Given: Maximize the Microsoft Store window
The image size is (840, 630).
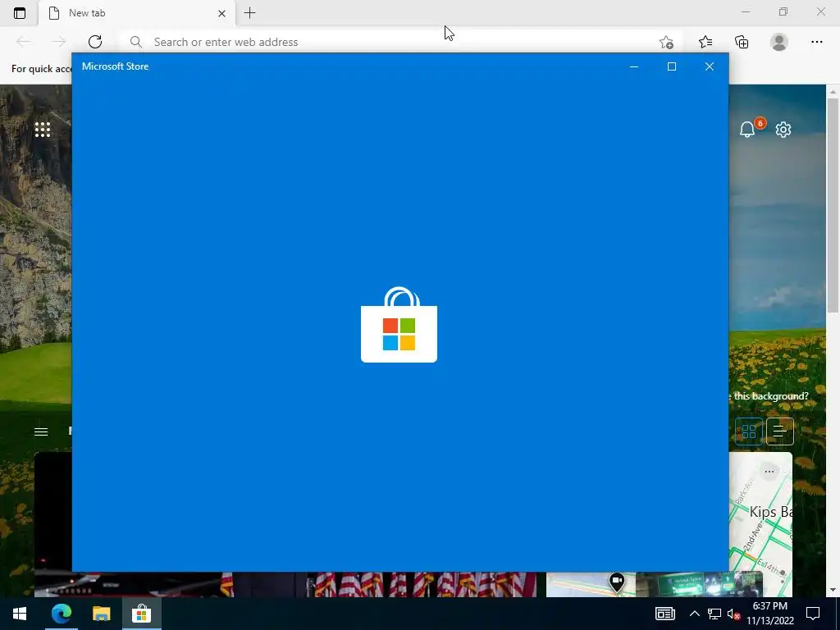Looking at the screenshot, I should coord(671,66).
